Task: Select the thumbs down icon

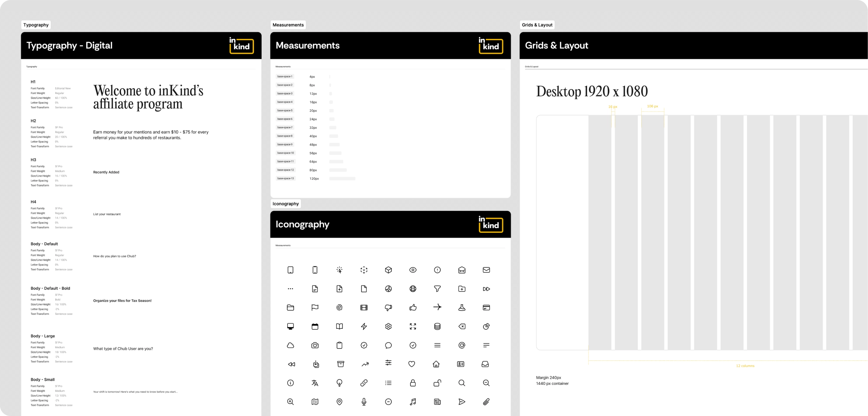Action: tap(388, 307)
